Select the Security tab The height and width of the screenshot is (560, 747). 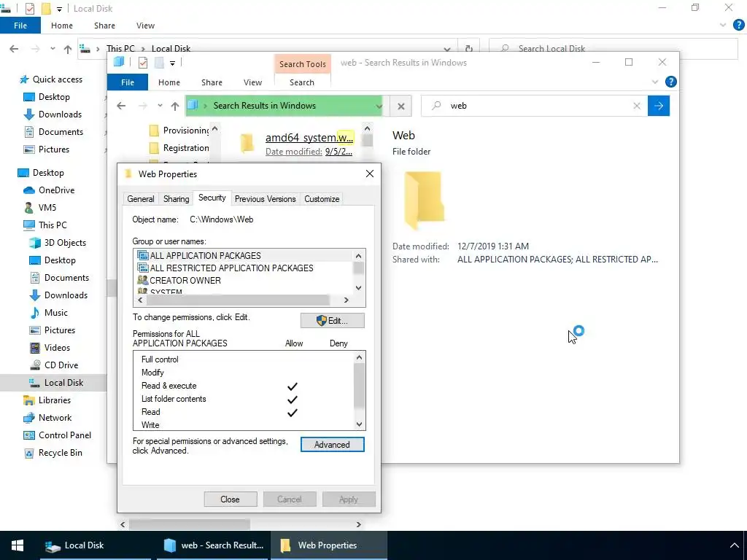coord(212,198)
